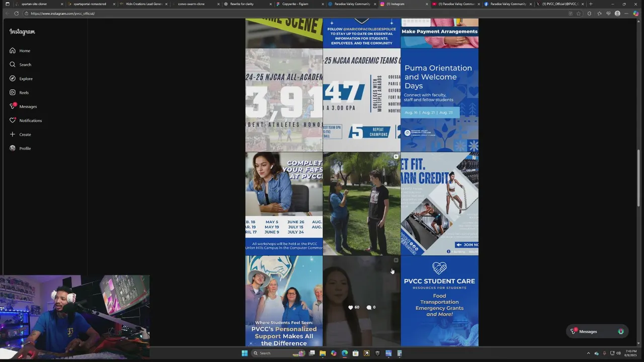644x362 pixels.
Task: Click the browser back arrow
Action: coord(7,14)
